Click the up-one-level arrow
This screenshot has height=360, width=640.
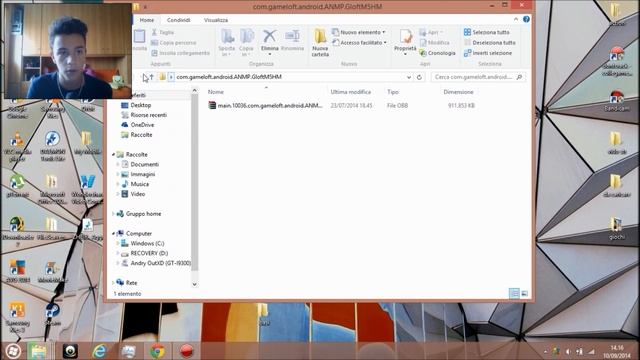(x=151, y=77)
